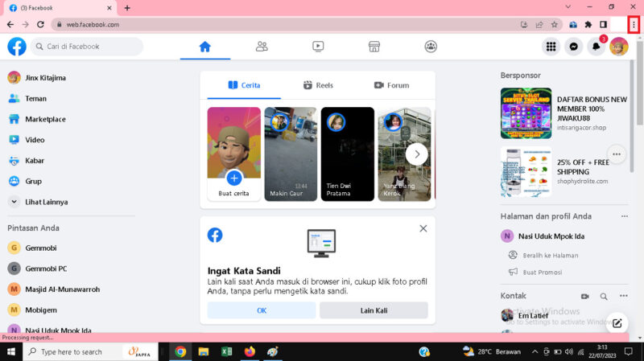Image resolution: width=644 pixels, height=361 pixels.
Task: Share this page icon in address bar
Action: 539,25
